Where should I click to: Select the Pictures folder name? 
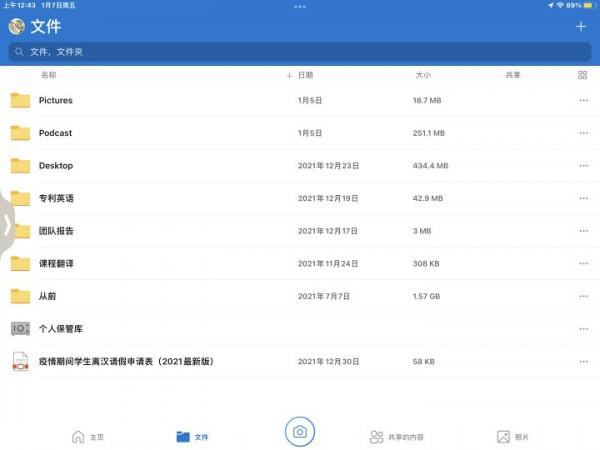(x=56, y=100)
